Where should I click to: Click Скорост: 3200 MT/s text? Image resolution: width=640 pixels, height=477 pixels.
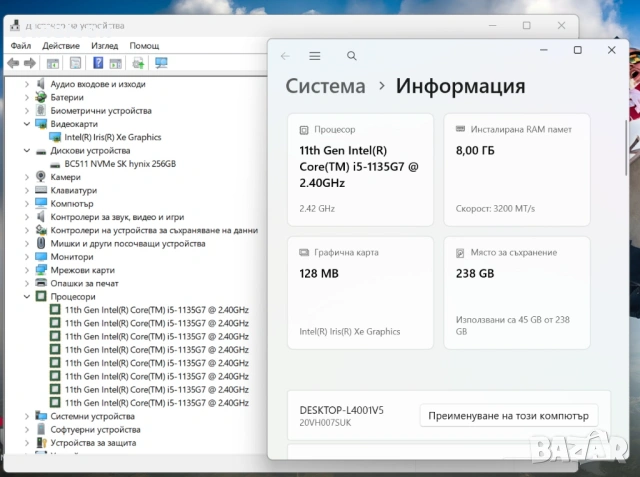click(495, 209)
